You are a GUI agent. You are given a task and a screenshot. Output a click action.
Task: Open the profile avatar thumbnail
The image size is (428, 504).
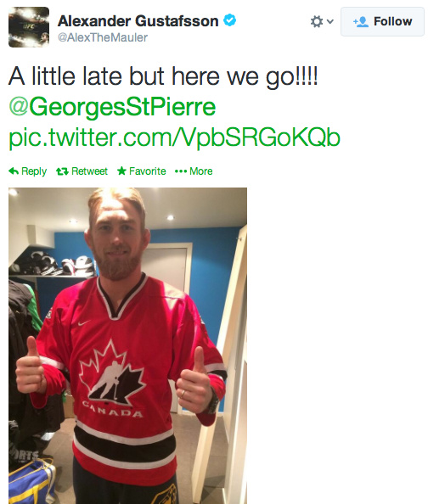tap(29, 27)
